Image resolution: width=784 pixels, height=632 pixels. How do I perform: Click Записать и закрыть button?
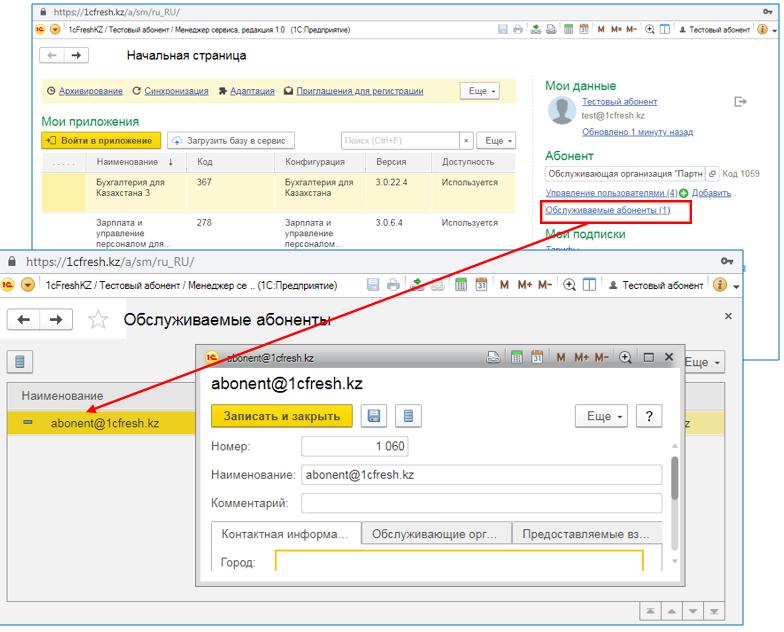pyautogui.click(x=282, y=416)
